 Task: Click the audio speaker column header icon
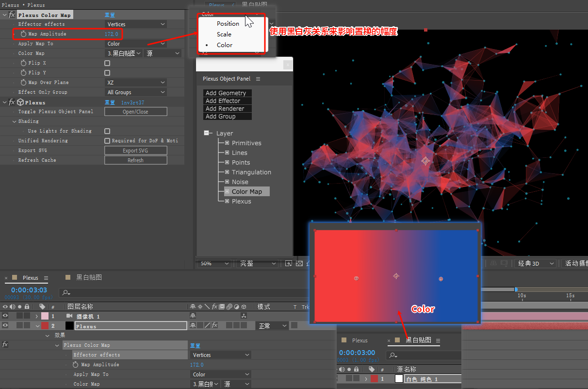(x=12, y=307)
